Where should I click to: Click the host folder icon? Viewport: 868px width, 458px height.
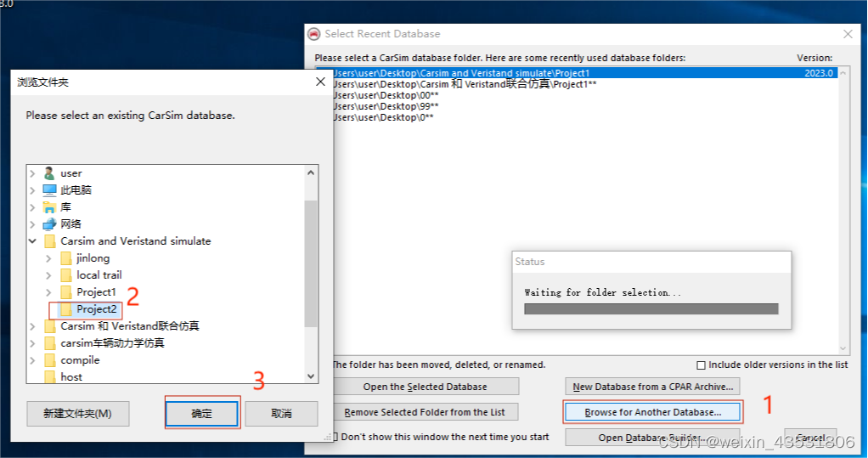pos(50,377)
